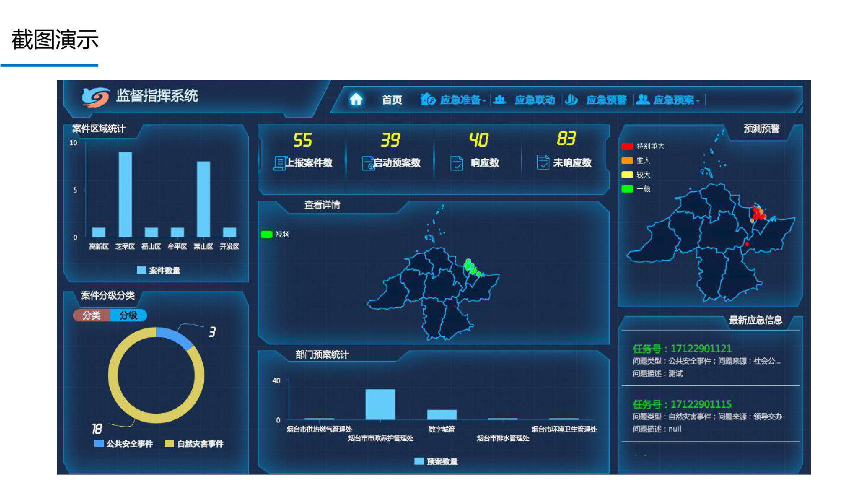Click the 开发区 axis label
868x488 pixels.
coord(230,246)
